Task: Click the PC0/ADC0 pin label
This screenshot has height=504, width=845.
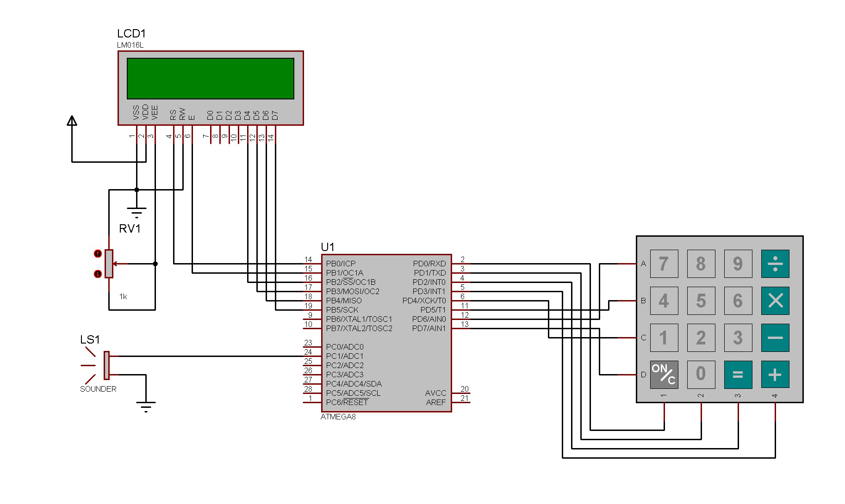Action: (345, 347)
